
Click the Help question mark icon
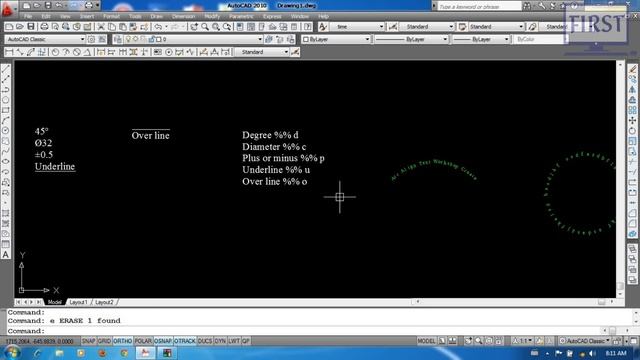click(308, 27)
